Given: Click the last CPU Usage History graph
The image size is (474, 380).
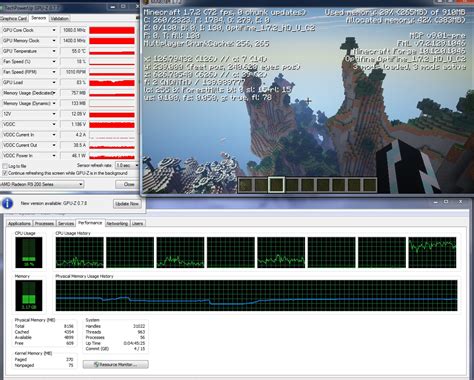Looking at the screenshot, I should [x=432, y=252].
